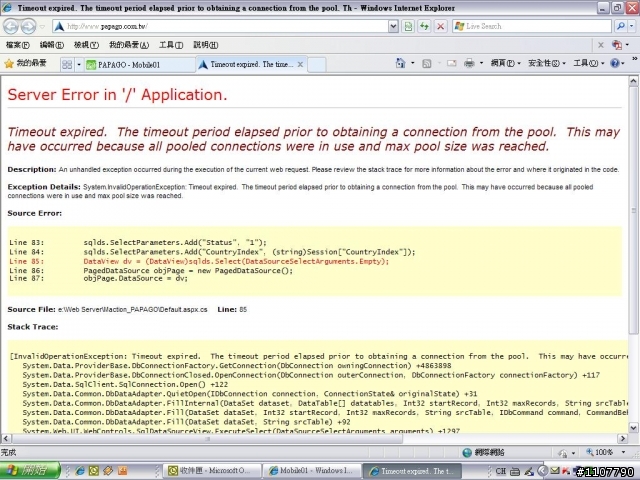Expand hidden tray icons arrow

click(x=542, y=471)
